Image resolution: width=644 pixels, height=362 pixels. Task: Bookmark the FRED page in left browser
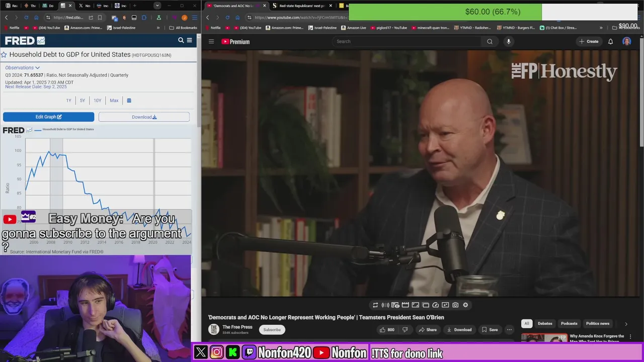[x=100, y=18]
